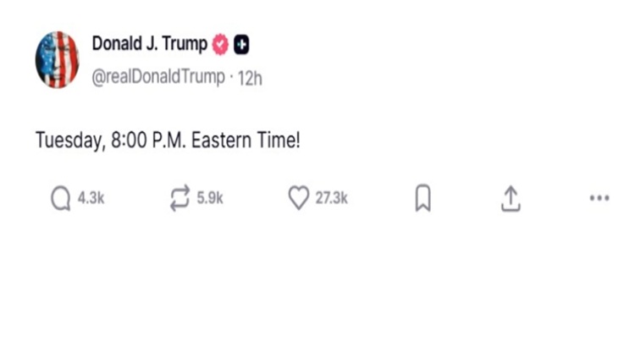
Task: Click the word Tuesday in the post
Action: pyautogui.click(x=68, y=141)
